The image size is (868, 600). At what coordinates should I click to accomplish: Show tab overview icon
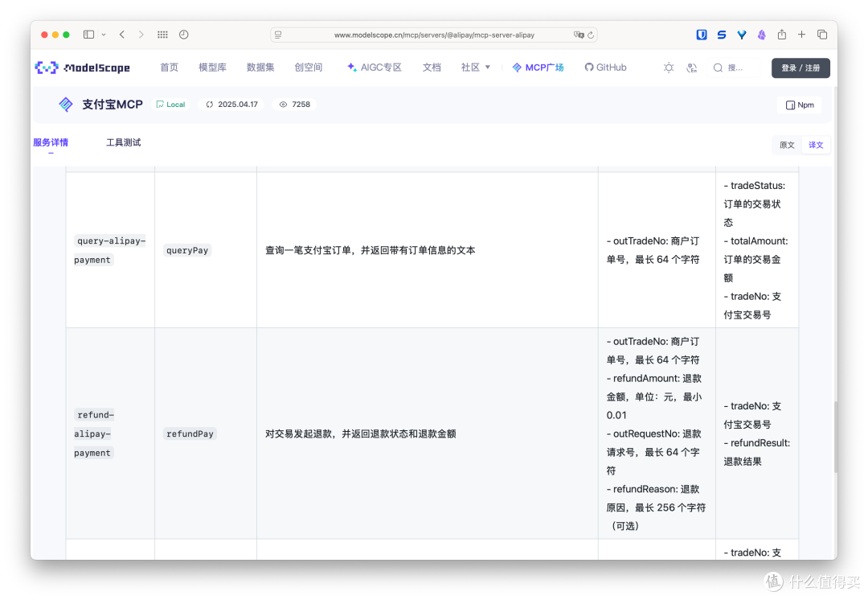(822, 35)
